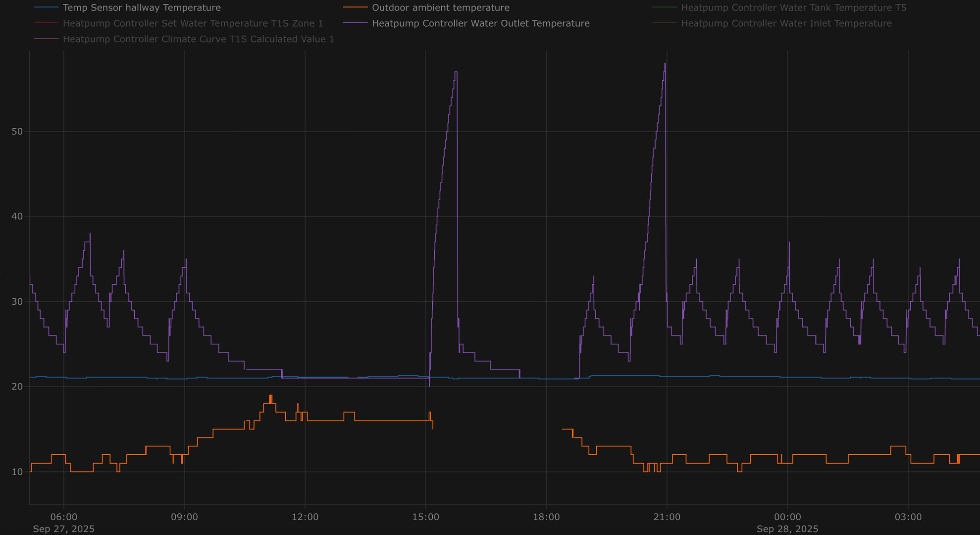
Task: Click the 06:00 x-axis tick label
Action: 64,517
